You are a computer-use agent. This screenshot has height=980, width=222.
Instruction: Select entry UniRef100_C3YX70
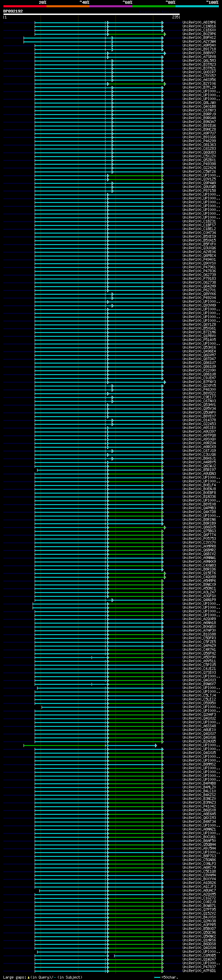199,543
